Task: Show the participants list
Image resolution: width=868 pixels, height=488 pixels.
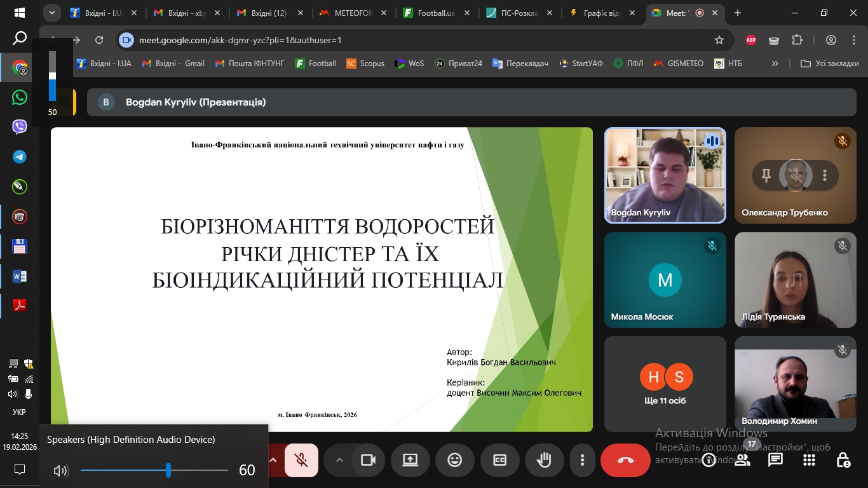Action: pos(742,459)
